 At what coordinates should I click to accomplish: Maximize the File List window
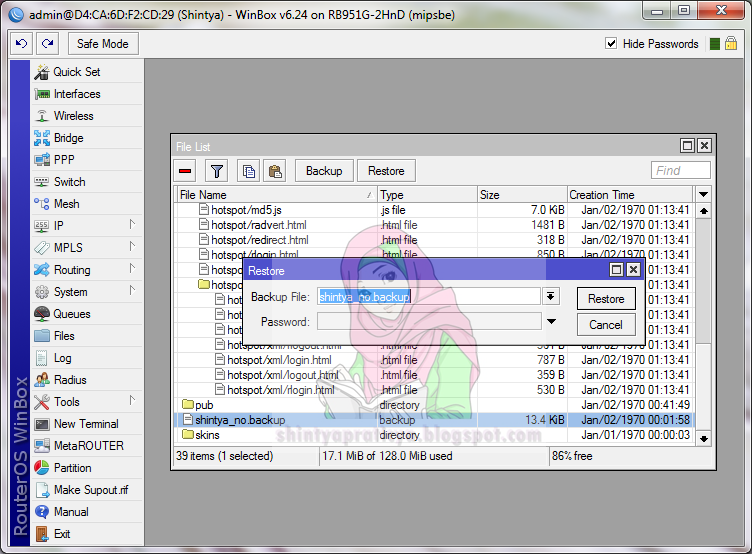click(687, 145)
